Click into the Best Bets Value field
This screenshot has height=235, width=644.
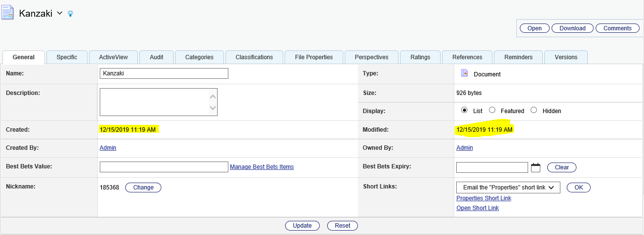(164, 167)
